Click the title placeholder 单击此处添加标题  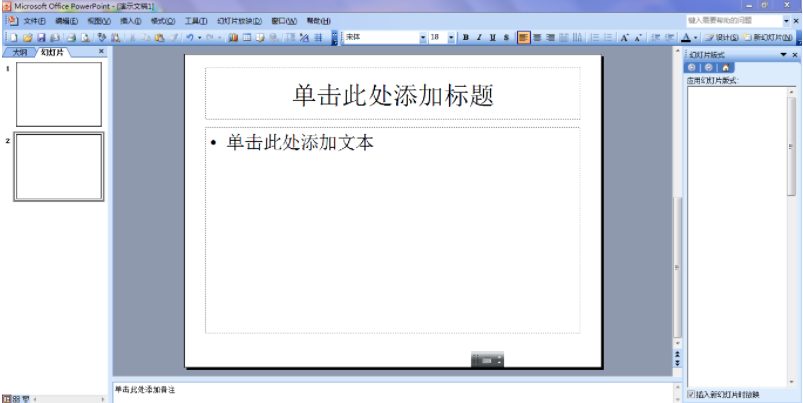[x=393, y=93]
